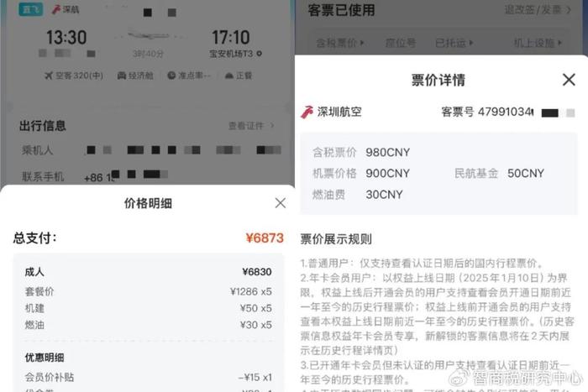The image size is (588, 392).
Task: Expand the 已托运 checked baggage item
Action: [x=454, y=43]
